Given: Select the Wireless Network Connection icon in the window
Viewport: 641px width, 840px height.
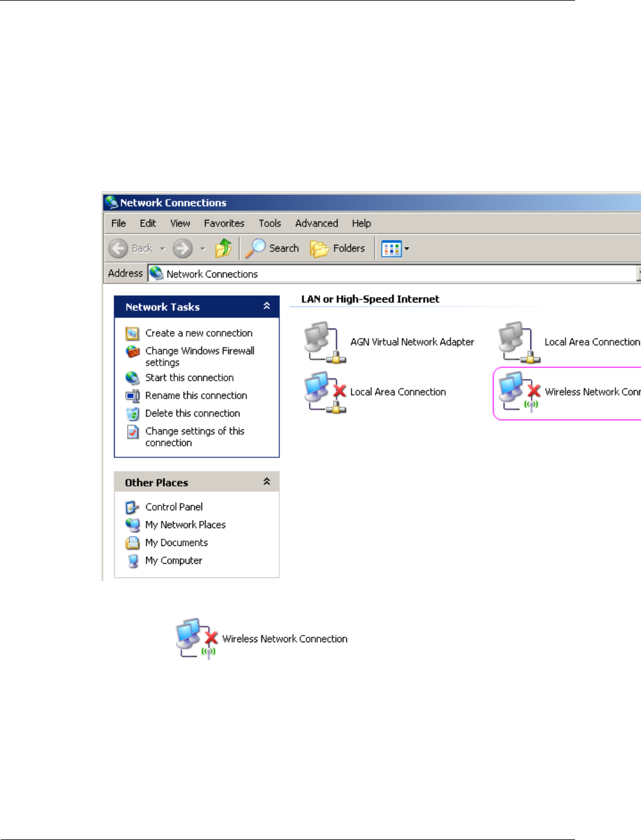Looking at the screenshot, I should click(x=519, y=392).
